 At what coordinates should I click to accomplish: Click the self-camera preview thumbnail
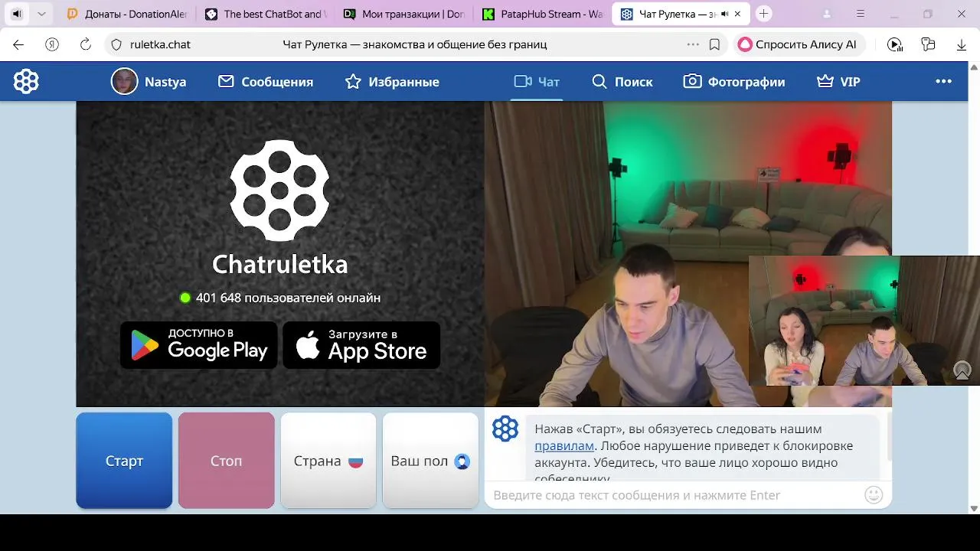[x=864, y=321]
